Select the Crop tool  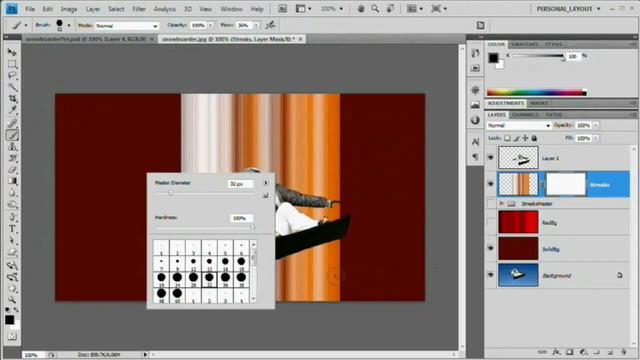click(12, 99)
